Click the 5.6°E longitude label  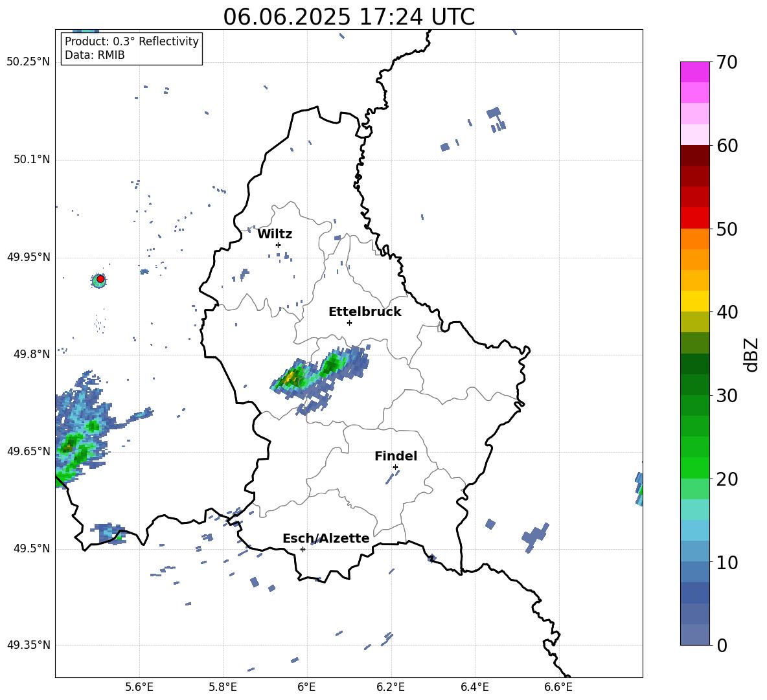(139, 687)
